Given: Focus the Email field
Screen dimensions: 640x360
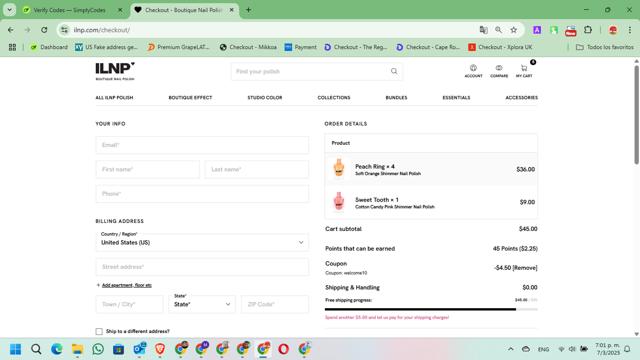Looking at the screenshot, I should tap(202, 145).
